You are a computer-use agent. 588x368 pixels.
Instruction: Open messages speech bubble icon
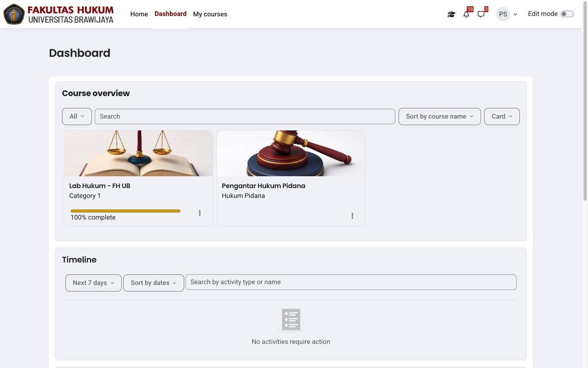(x=481, y=14)
